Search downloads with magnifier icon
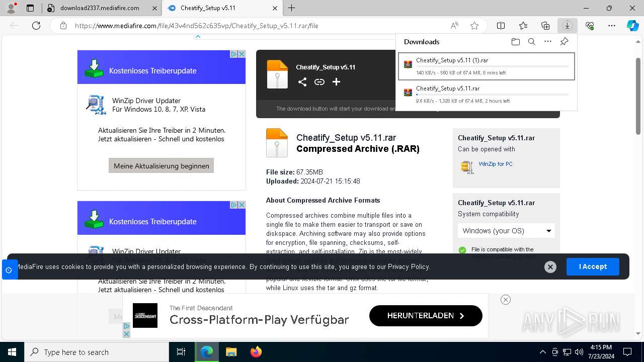Viewport: 644px width, 362px height. [532, 42]
